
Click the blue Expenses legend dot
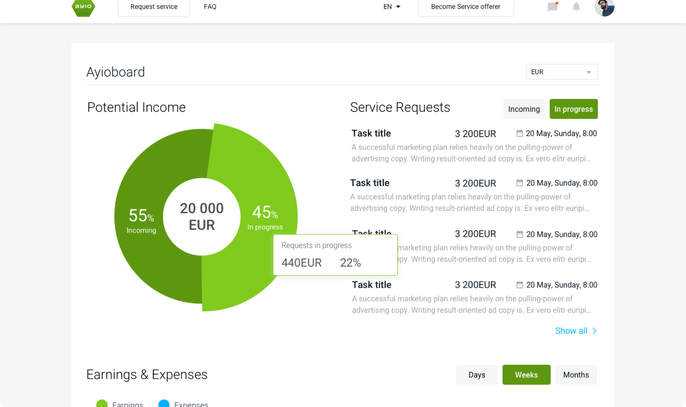pyautogui.click(x=164, y=403)
